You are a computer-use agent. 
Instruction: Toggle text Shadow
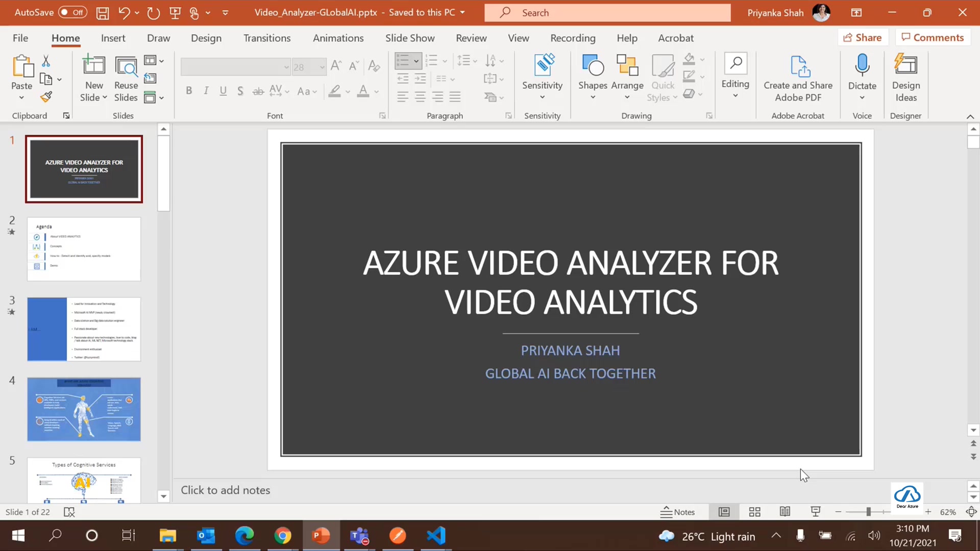pos(240,91)
